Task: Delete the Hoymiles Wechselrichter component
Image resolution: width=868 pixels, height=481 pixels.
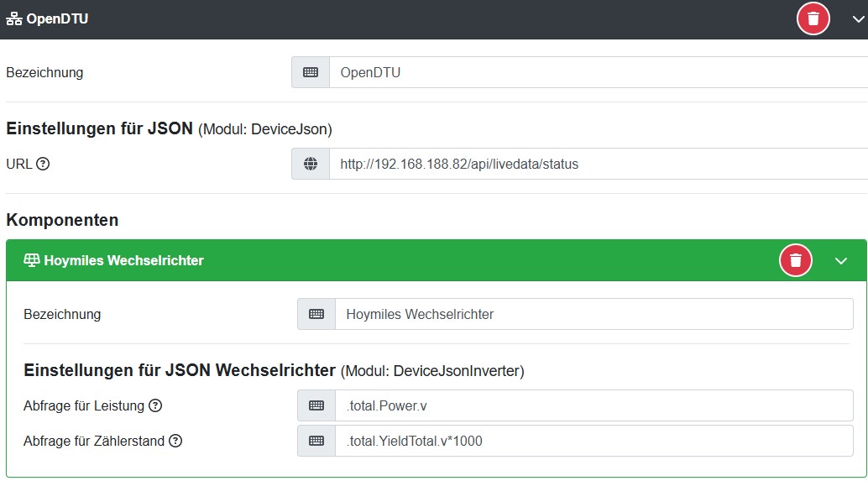Action: click(796, 260)
